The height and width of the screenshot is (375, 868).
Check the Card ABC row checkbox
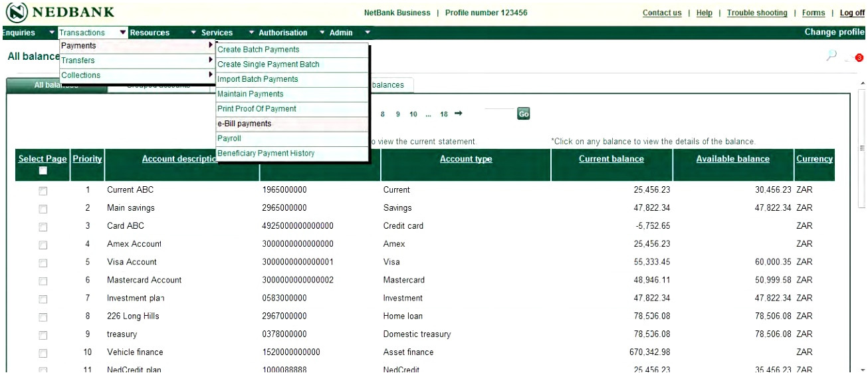click(43, 227)
